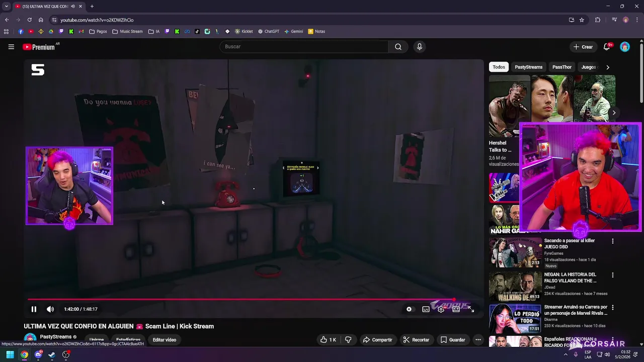The height and width of the screenshot is (362, 644).
Task: Open Steam from the taskbar
Action: point(52,355)
